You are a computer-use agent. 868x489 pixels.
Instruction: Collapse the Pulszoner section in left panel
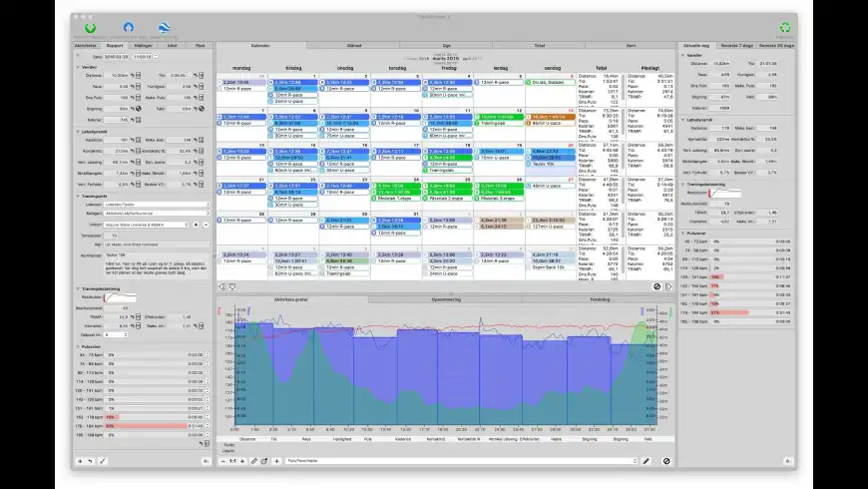(78, 346)
